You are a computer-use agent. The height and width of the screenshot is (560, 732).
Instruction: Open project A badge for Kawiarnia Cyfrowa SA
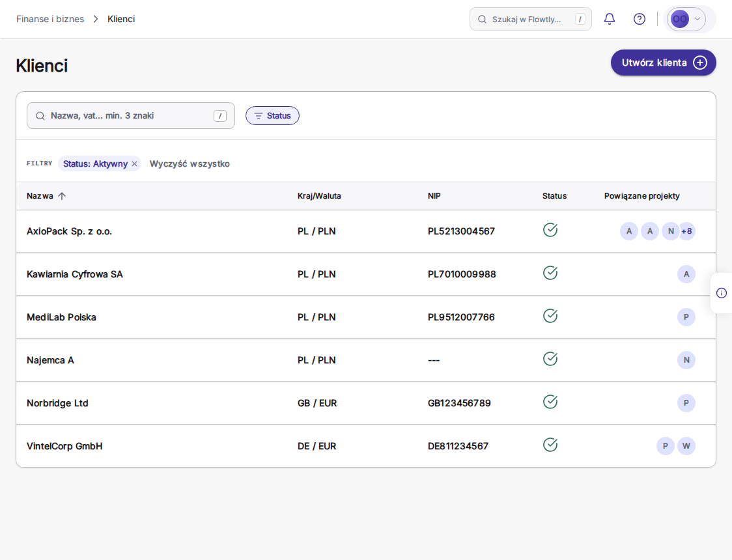pyautogui.click(x=686, y=274)
